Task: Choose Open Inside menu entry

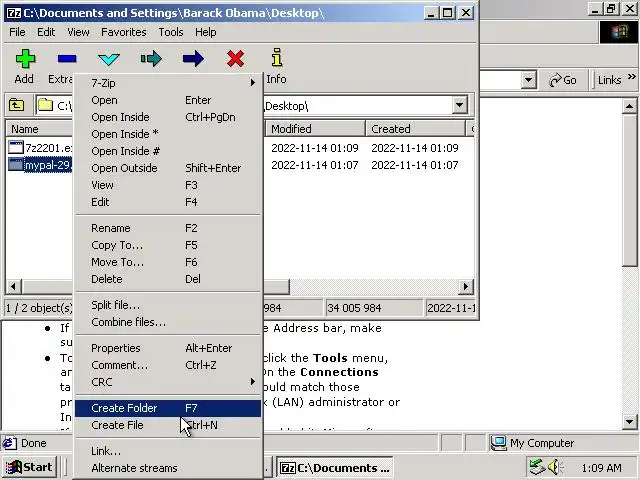Action: pos(168,117)
